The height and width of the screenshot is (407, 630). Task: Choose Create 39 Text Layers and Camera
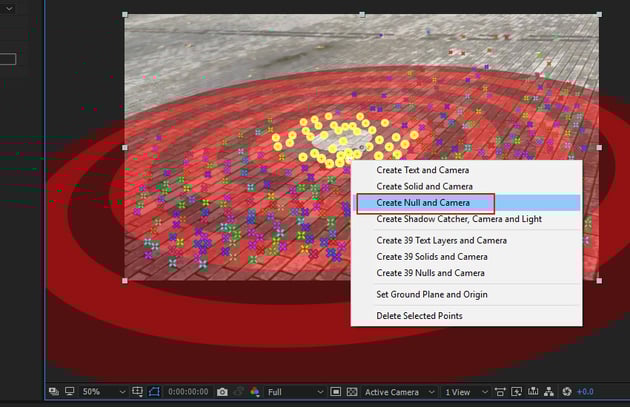466,240
